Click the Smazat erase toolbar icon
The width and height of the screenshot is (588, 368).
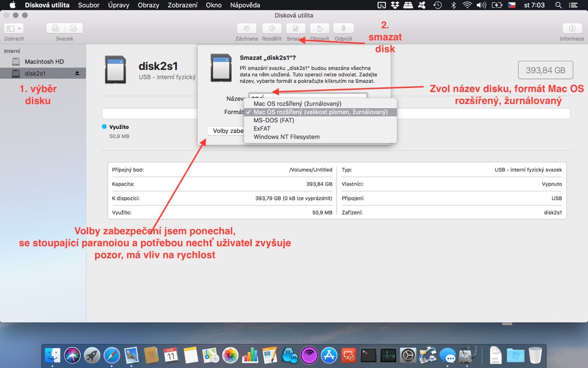pos(296,28)
